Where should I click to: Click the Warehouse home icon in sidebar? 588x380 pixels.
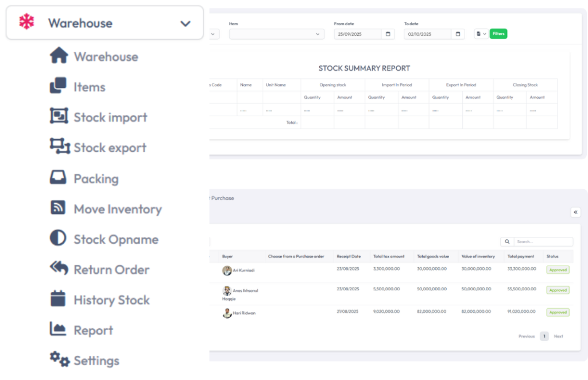59,56
